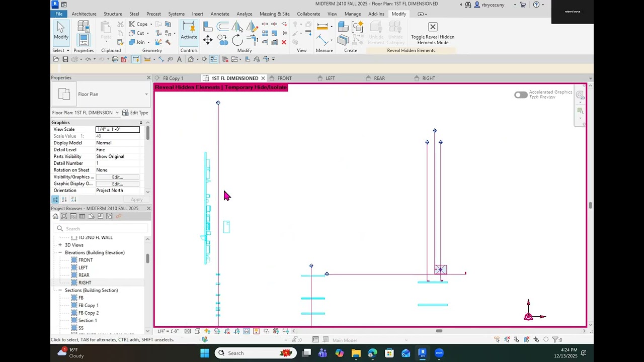Viewport: 644px width, 362px height.
Task: Expand the 3D Views tree node
Action: click(60, 245)
